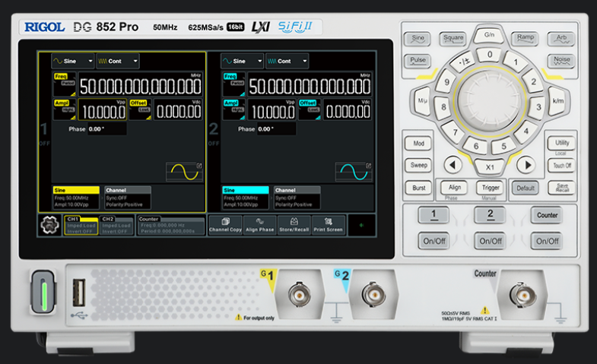Image resolution: width=597 pixels, height=364 pixels.
Task: Toggle channel 1 output On/Off
Action: coord(434,241)
